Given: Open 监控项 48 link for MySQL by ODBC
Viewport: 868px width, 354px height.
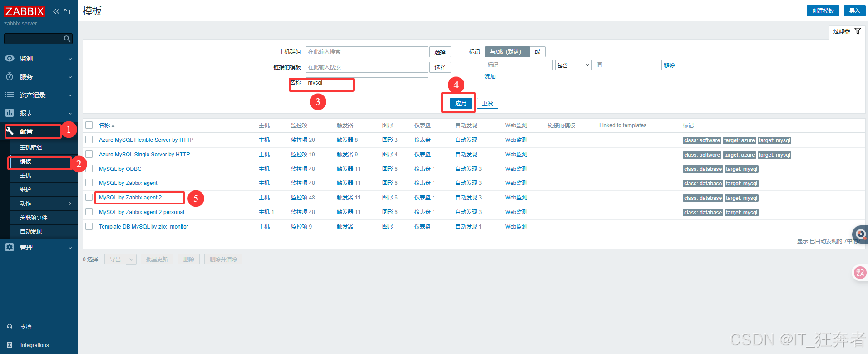Looking at the screenshot, I should 303,169.
